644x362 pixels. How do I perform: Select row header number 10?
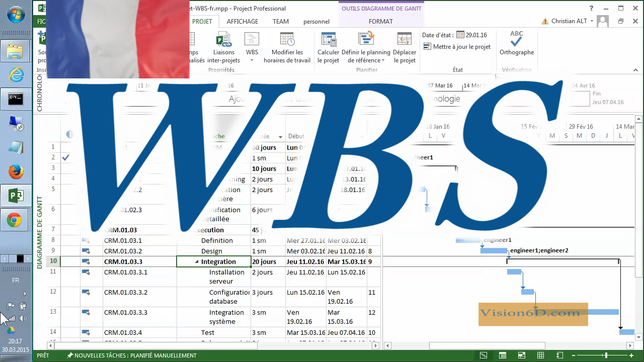[x=53, y=261]
